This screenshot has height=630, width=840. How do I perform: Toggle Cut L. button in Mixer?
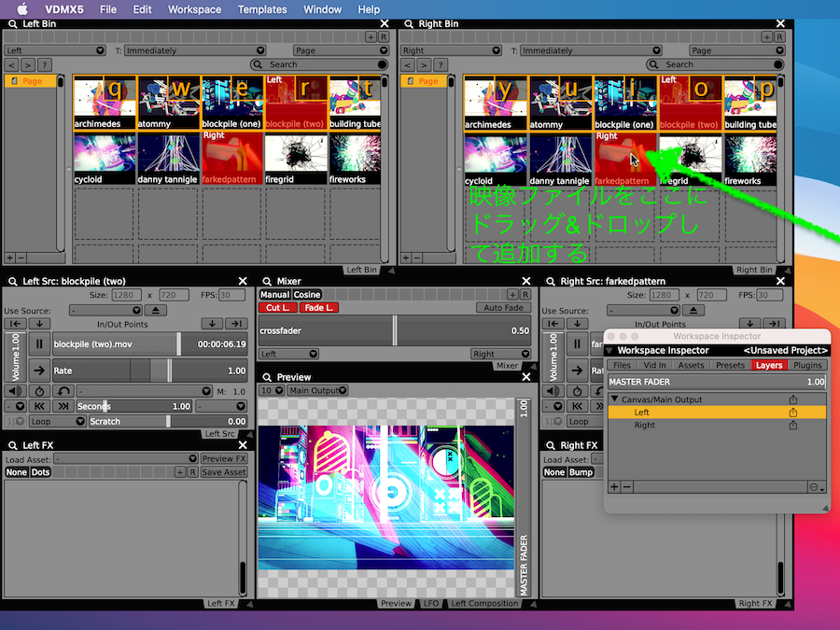(x=277, y=307)
